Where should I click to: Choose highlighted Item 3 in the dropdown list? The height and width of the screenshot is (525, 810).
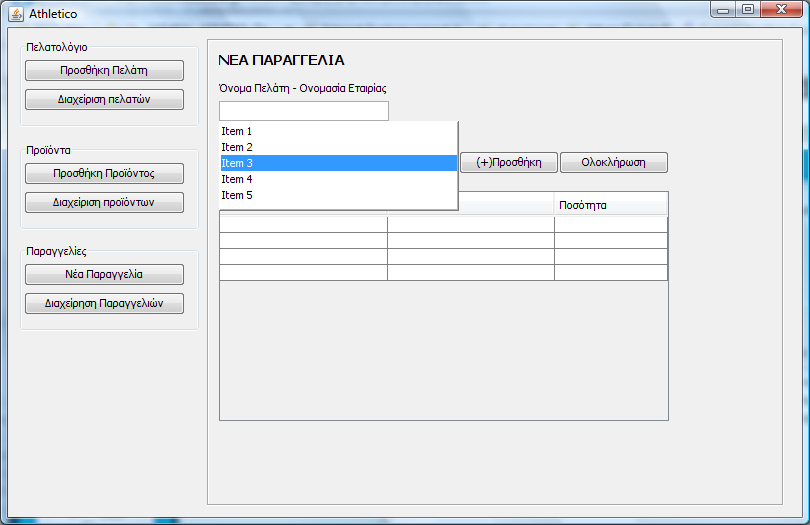[x=339, y=163]
